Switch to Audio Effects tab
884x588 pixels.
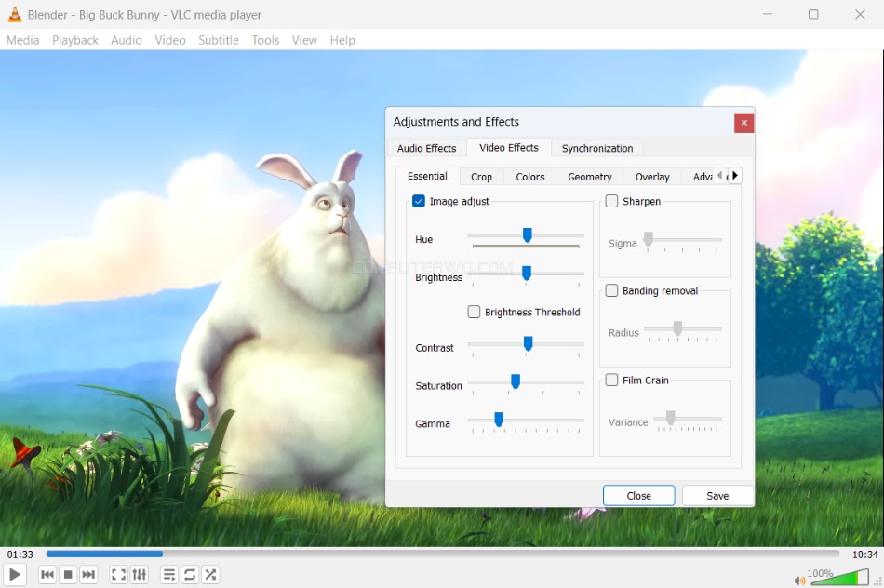tap(427, 148)
